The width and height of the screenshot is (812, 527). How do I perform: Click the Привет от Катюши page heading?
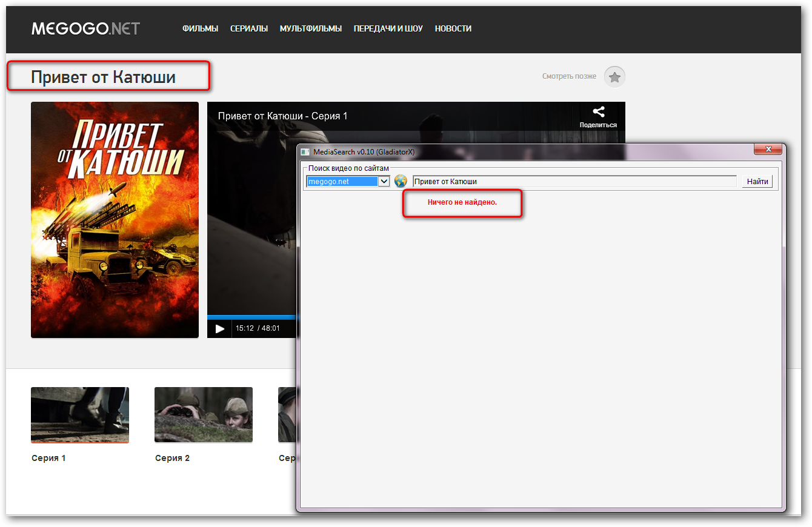tap(103, 77)
